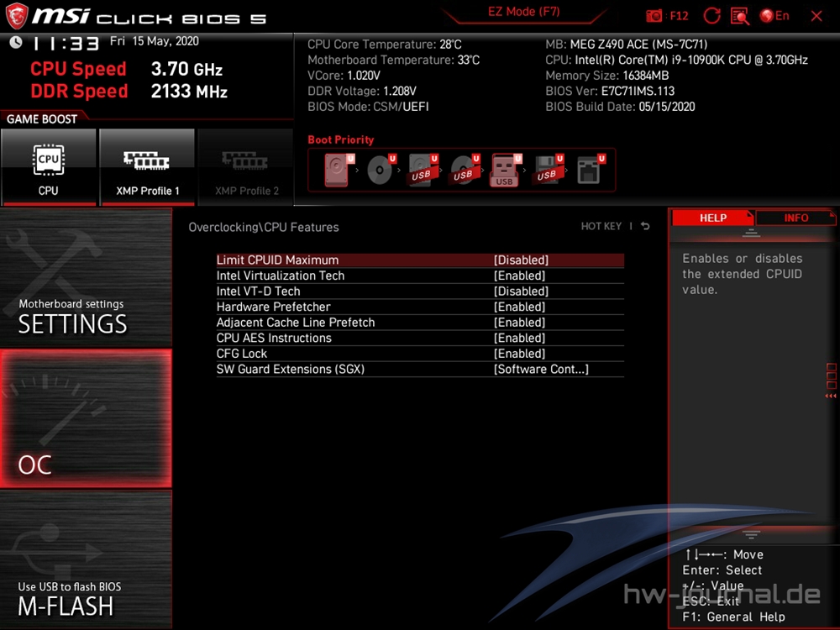The image size is (840, 630).
Task: Change Hardware Prefetcher [Enabled] value
Action: click(x=519, y=307)
